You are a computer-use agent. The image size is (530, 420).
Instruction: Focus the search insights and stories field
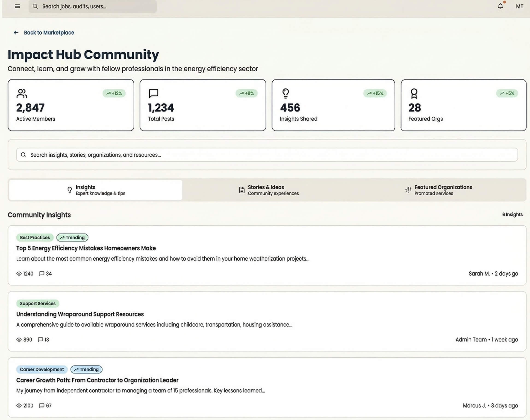pyautogui.click(x=267, y=155)
